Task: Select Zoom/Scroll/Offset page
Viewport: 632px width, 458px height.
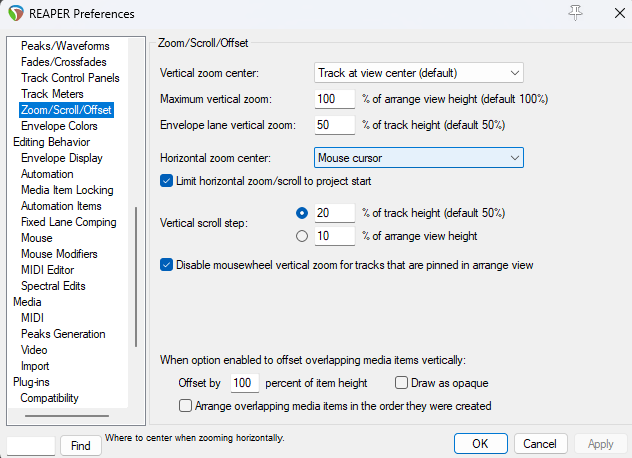Action: (x=67, y=110)
